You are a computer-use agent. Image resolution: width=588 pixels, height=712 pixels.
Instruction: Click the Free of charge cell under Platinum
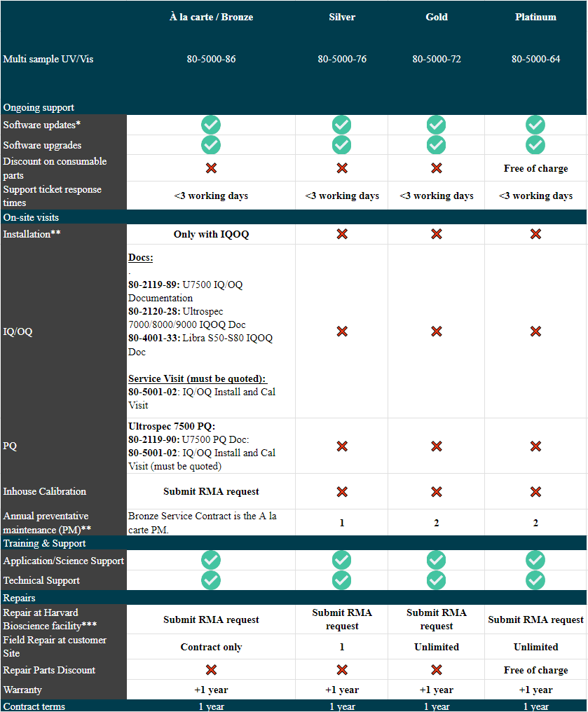pos(535,168)
